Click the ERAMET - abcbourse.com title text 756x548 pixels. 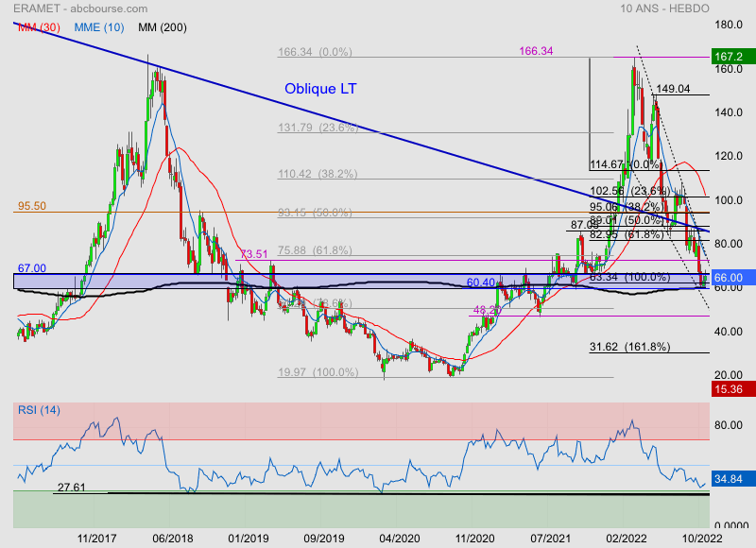(80, 9)
